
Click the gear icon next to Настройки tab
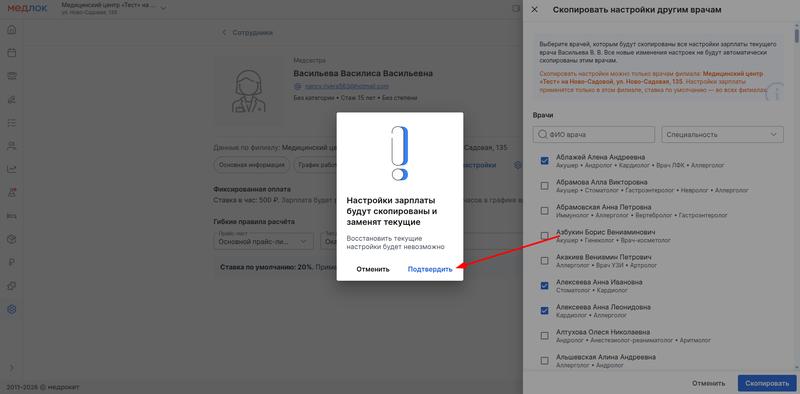click(517, 165)
